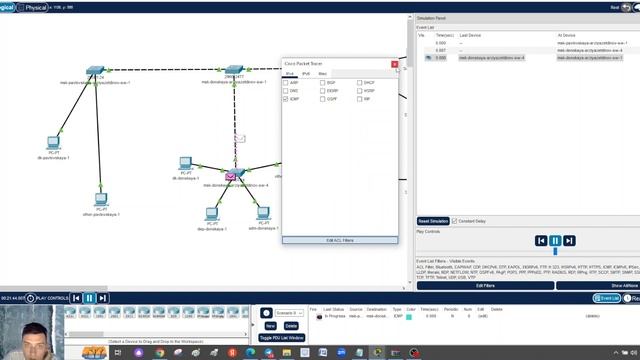Select PC dk-donskaya-1
The width and height of the screenshot is (640, 360).
185,163
